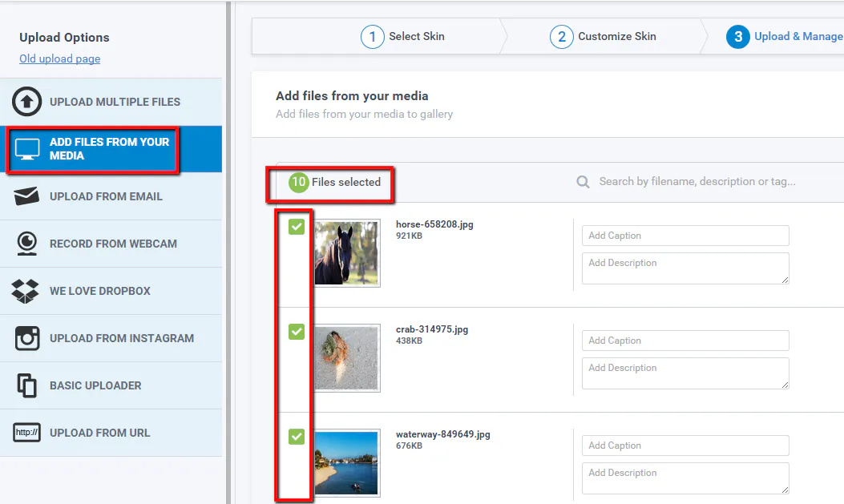Click the basic uploader documents icon
Viewport: 844px width, 504px height.
pos(27,385)
